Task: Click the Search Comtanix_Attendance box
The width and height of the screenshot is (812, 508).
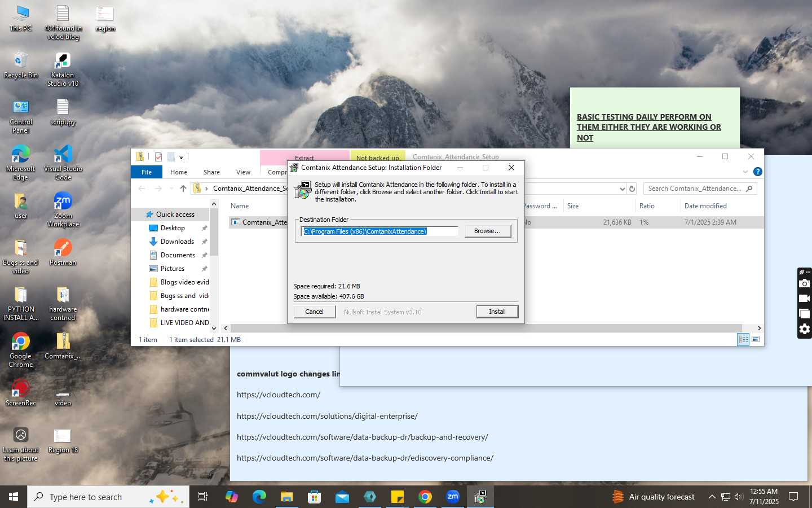Action: tap(699, 189)
